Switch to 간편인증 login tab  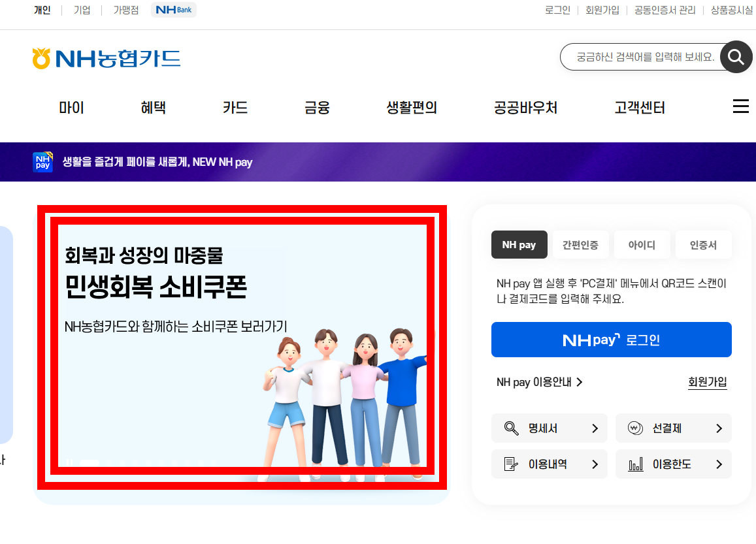(580, 245)
